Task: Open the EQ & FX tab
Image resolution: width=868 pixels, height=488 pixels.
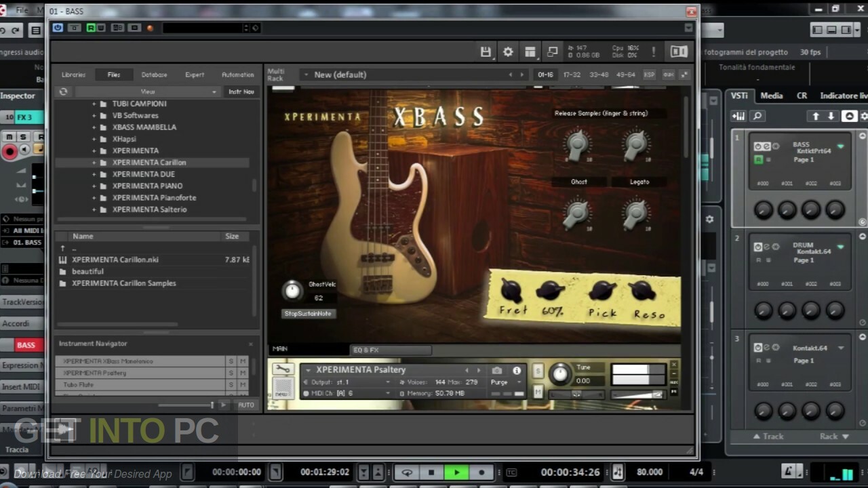Action: coord(391,350)
